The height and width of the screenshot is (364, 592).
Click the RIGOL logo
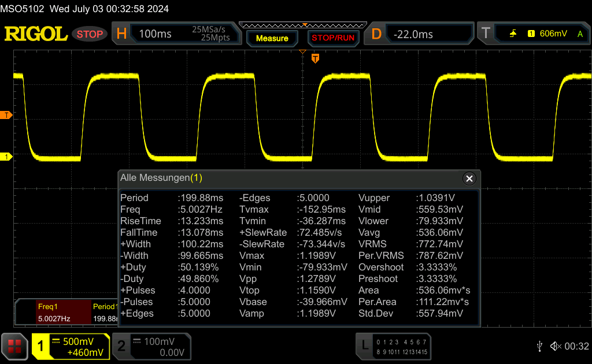pyautogui.click(x=36, y=34)
